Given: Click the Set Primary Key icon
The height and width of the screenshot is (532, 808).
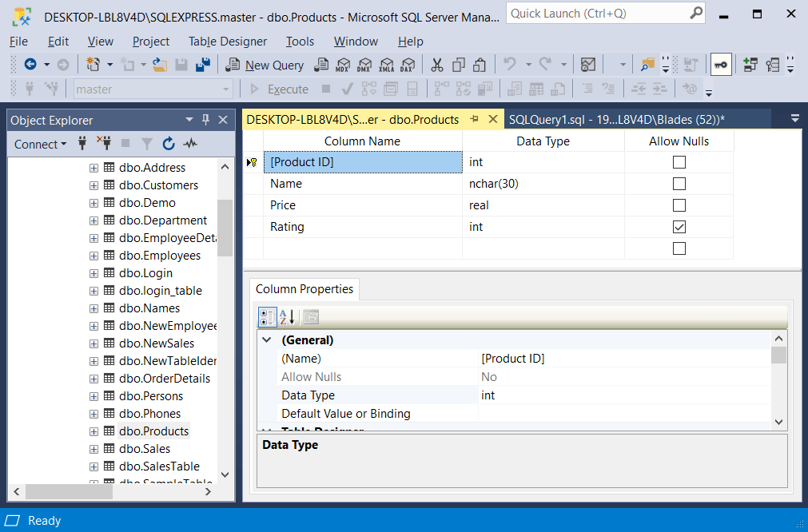Looking at the screenshot, I should pos(721,65).
